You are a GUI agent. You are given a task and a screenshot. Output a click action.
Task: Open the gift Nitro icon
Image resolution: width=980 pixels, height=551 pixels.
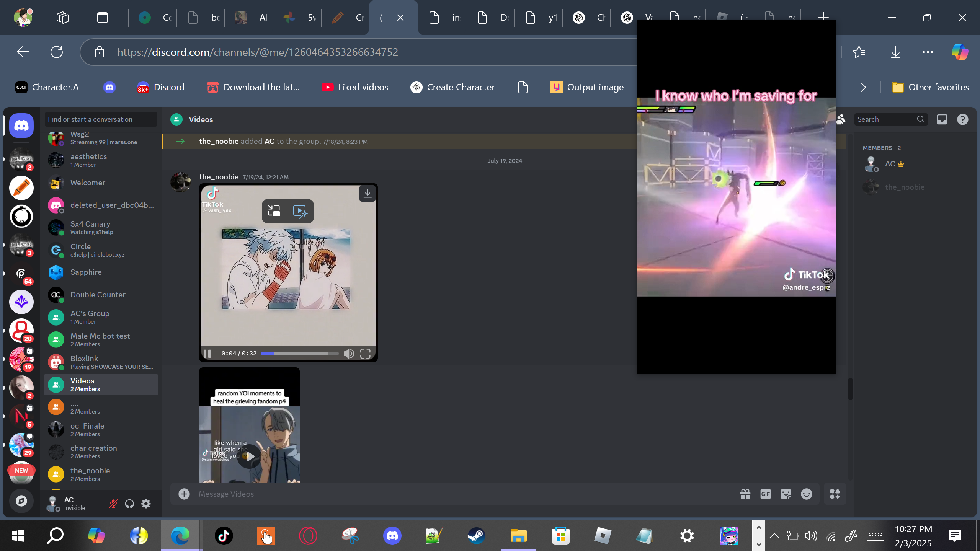click(745, 494)
